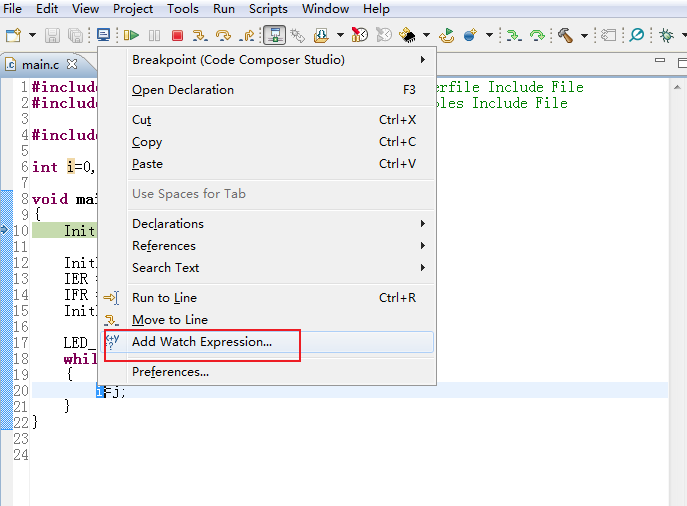Click the red Terminate stop icon
The image size is (687, 506).
177,35
